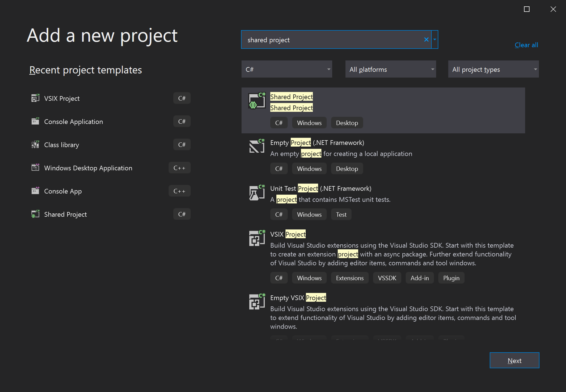Toggle the Desktop project type tag
This screenshot has width=566, height=392.
tap(347, 123)
